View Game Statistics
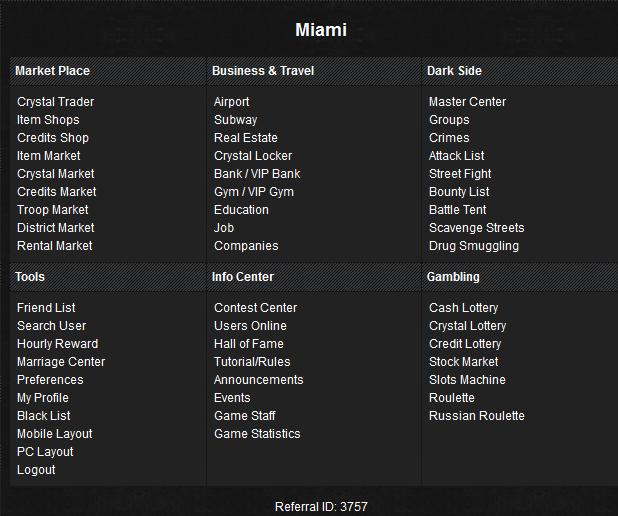Image resolution: width=618 pixels, height=516 pixels. [257, 434]
